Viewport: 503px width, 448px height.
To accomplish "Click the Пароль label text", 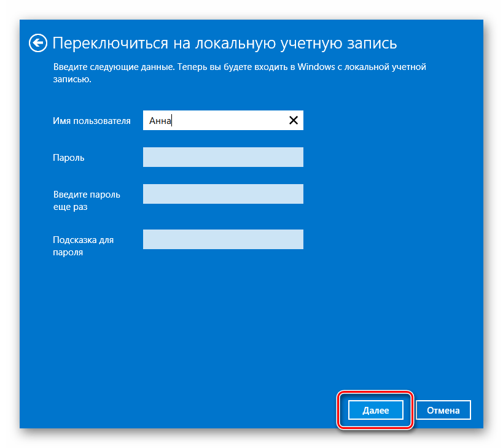I will (x=69, y=158).
